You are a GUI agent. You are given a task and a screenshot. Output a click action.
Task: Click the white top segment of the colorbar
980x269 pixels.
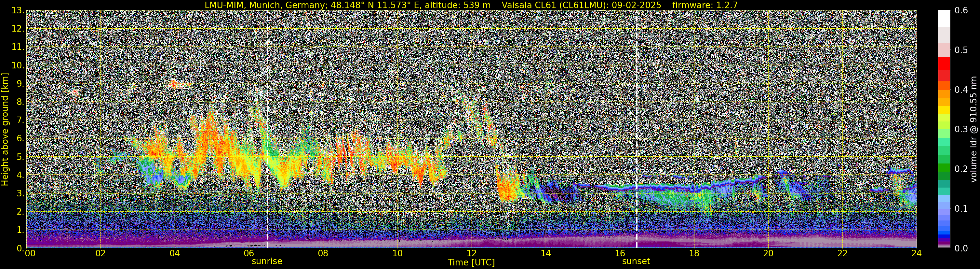coord(944,19)
